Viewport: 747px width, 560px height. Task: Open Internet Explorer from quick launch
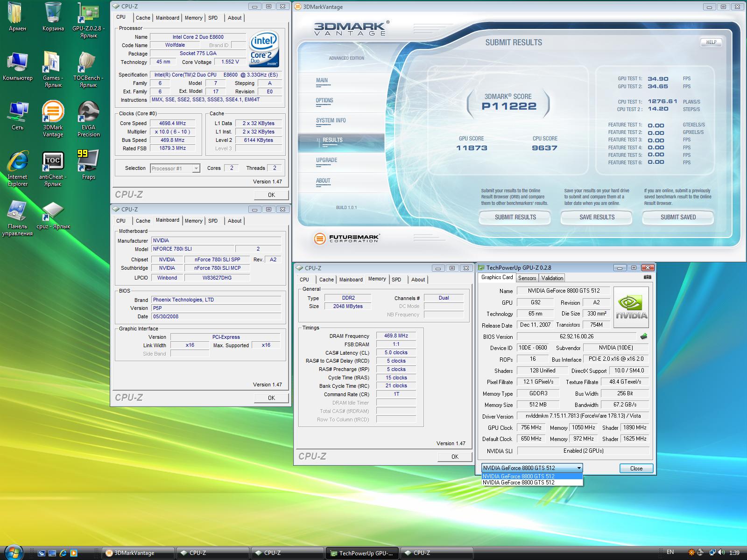(x=63, y=553)
